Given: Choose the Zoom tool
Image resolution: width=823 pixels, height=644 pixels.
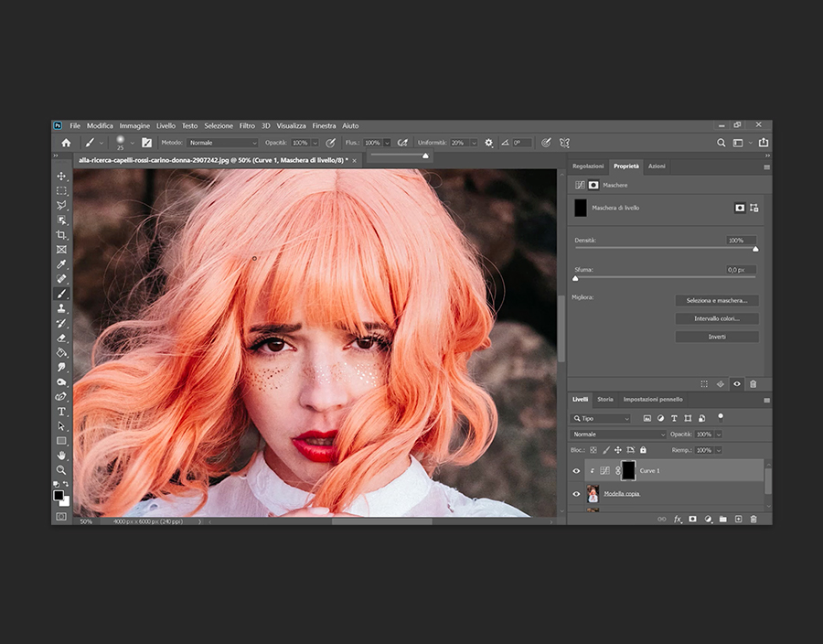Looking at the screenshot, I should point(61,470).
